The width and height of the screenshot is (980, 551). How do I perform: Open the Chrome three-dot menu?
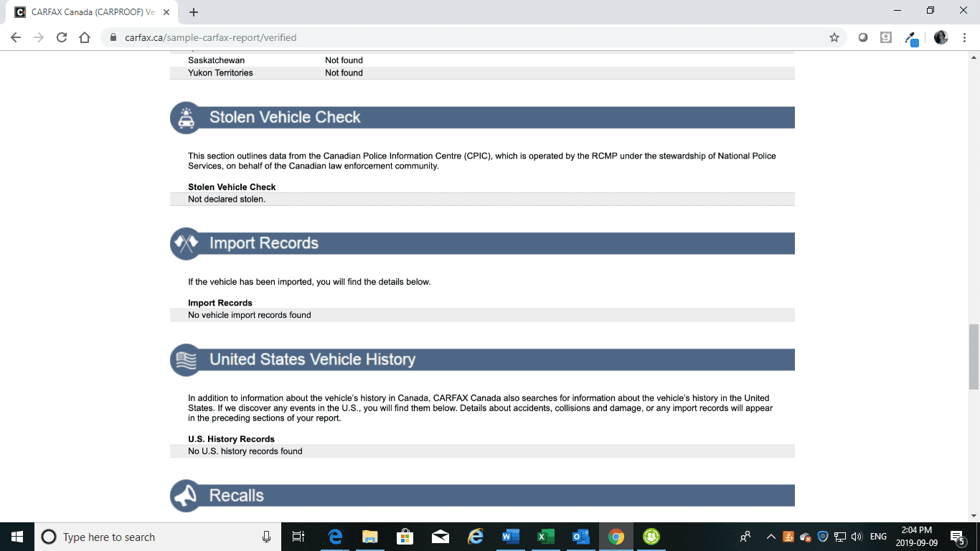pyautogui.click(x=963, y=37)
